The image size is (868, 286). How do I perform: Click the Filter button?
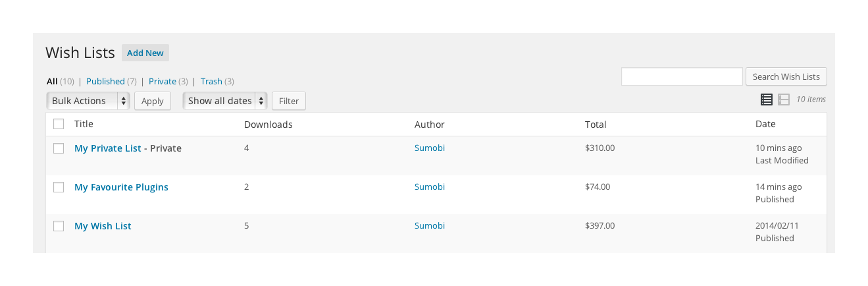click(289, 101)
